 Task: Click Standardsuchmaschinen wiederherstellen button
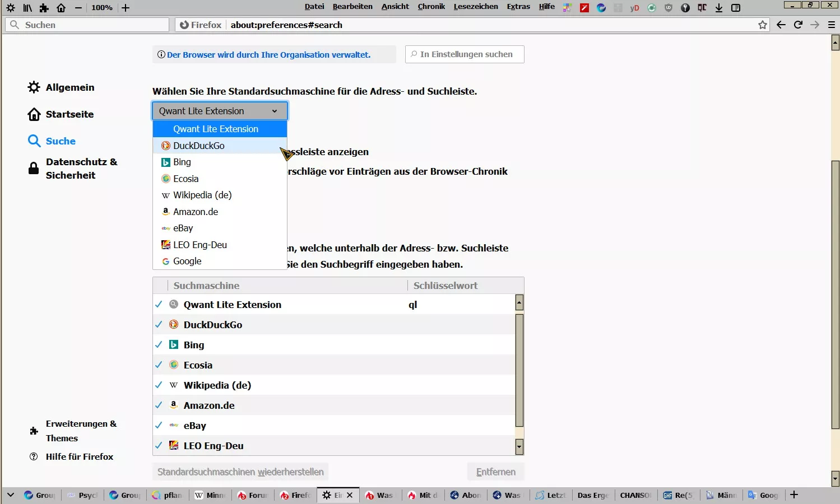click(x=240, y=472)
